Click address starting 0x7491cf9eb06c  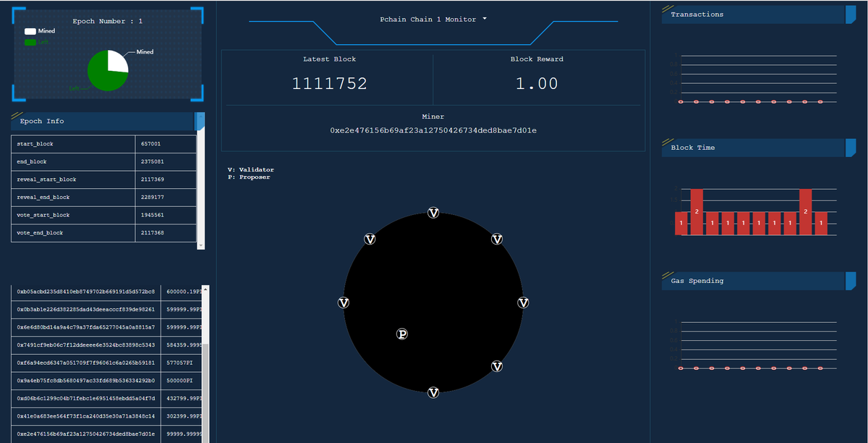click(86, 345)
